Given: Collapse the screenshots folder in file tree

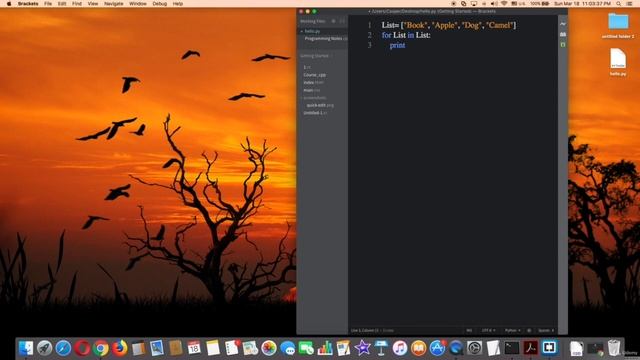Looking at the screenshot, I should [314, 98].
